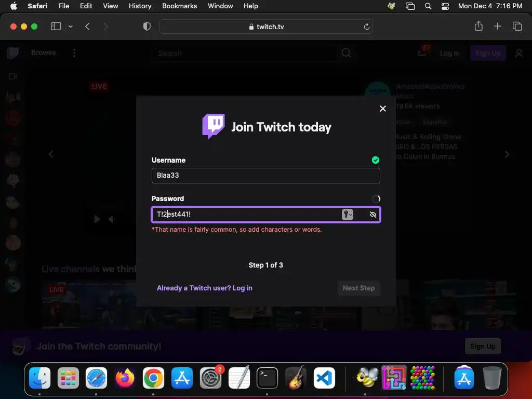Click the Twitch Search field
The image size is (532, 399).
pyautogui.click(x=245, y=54)
